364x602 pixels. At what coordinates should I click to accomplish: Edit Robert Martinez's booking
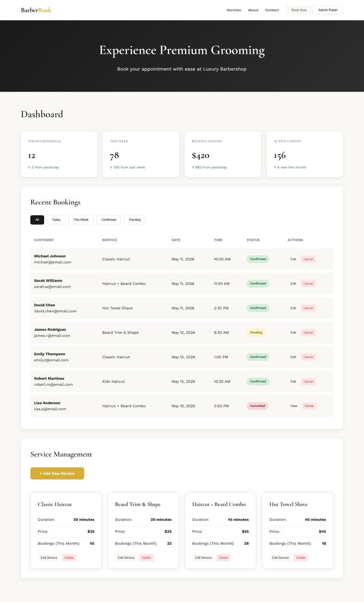(x=293, y=381)
